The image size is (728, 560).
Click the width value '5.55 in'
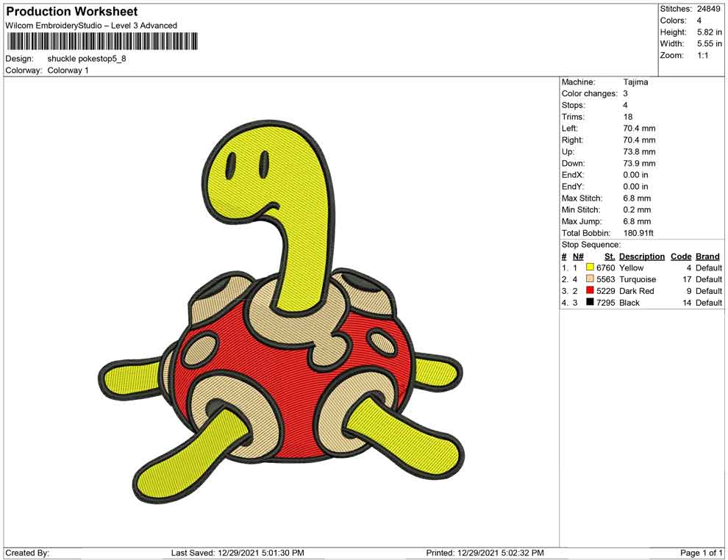pos(710,43)
